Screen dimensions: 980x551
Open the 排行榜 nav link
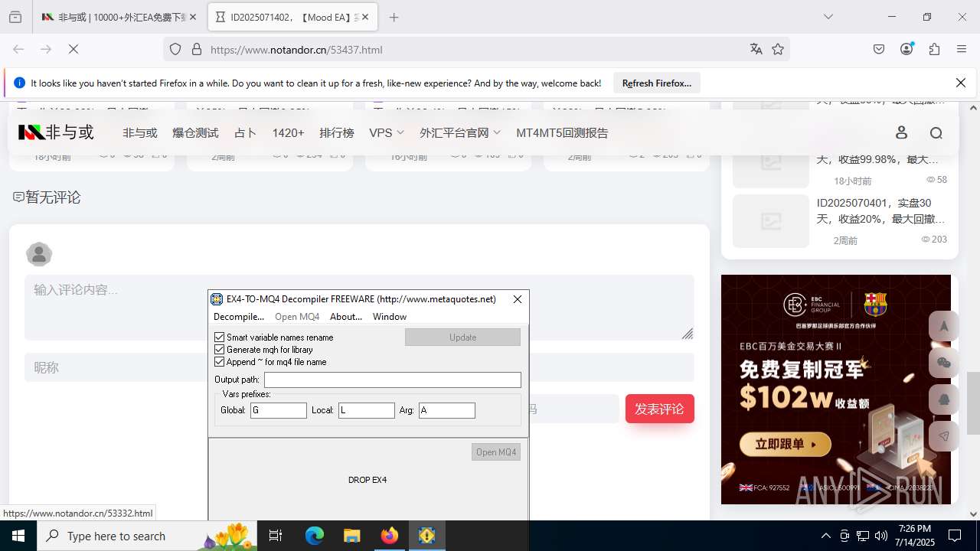(x=337, y=132)
